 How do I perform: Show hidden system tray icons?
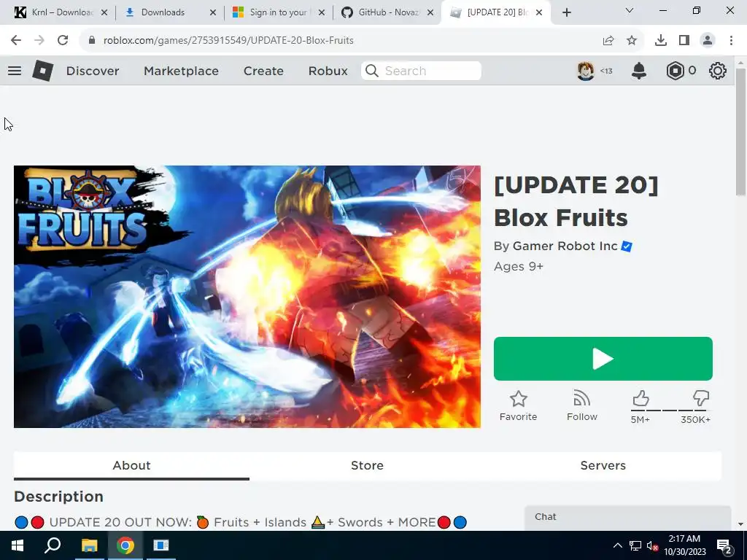(x=617, y=545)
